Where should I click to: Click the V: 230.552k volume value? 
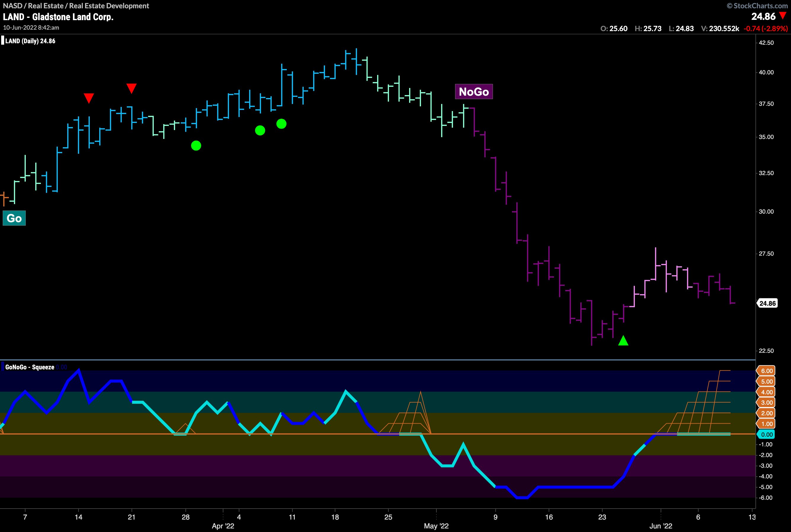click(720, 28)
